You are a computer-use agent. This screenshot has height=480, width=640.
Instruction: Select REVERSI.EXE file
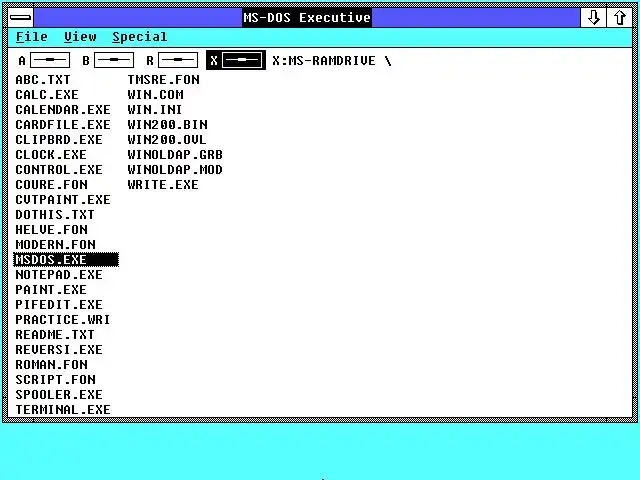tap(59, 350)
